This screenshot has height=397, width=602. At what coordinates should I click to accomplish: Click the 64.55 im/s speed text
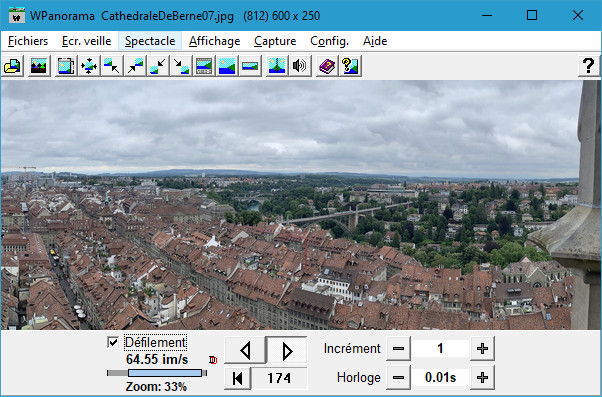coord(157,359)
